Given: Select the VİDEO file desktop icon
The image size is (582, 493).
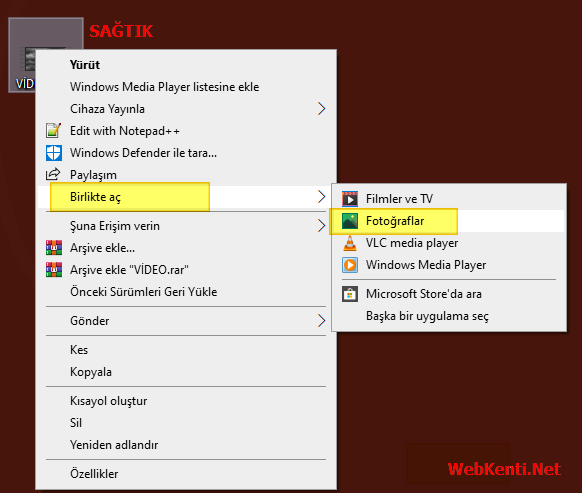Looking at the screenshot, I should pyautogui.click(x=22, y=55).
